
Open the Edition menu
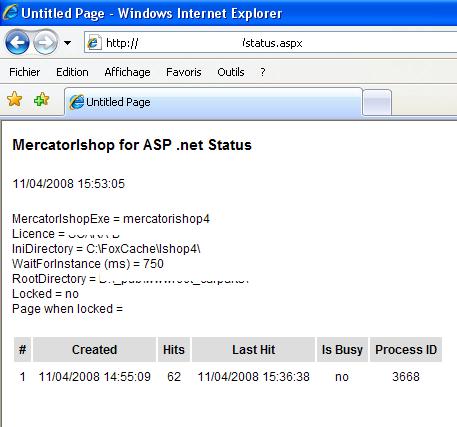click(72, 72)
